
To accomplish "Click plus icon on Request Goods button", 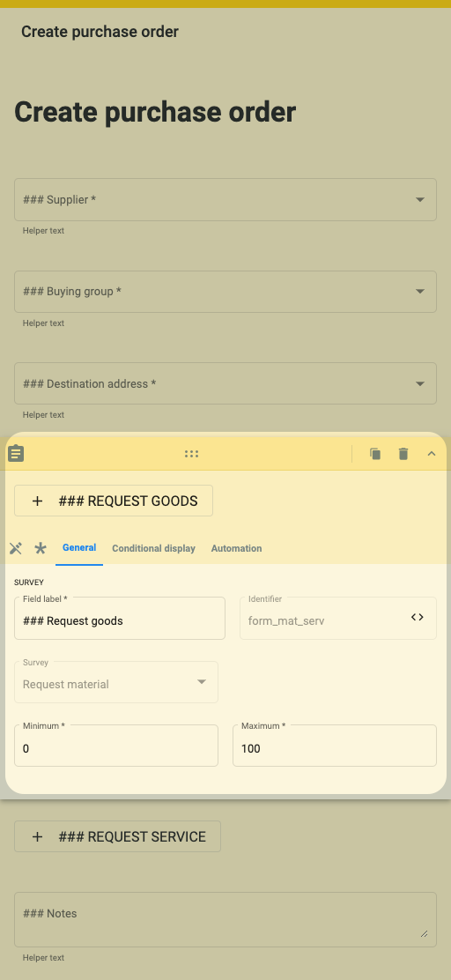I will coord(38,501).
